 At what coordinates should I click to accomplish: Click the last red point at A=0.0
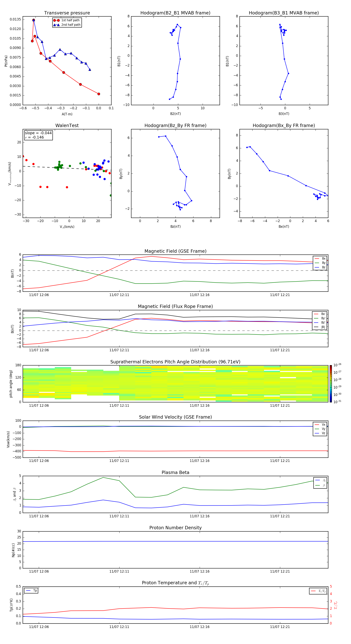pos(99,94)
